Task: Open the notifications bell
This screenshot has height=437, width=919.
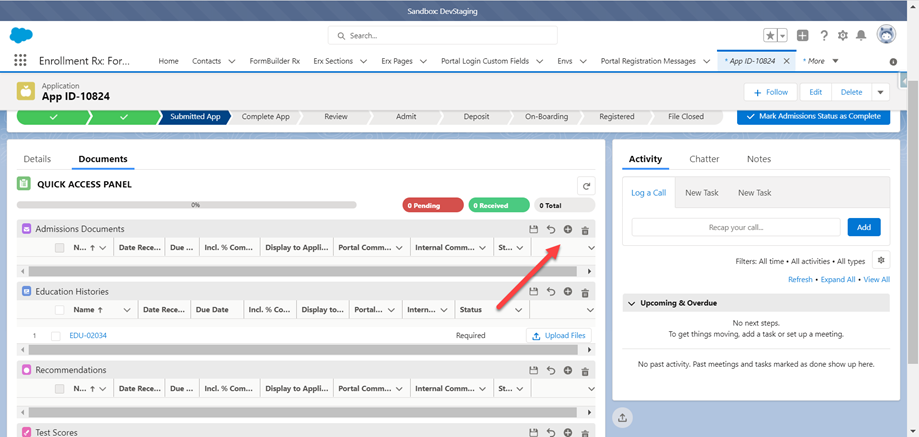Action: pos(861,35)
